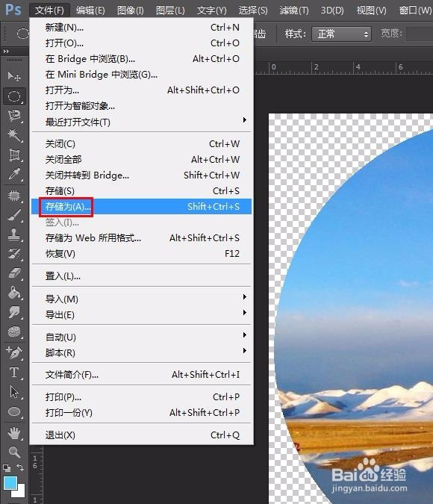Select the Healing Brush tool
433x504 pixels.
pyautogui.click(x=14, y=195)
